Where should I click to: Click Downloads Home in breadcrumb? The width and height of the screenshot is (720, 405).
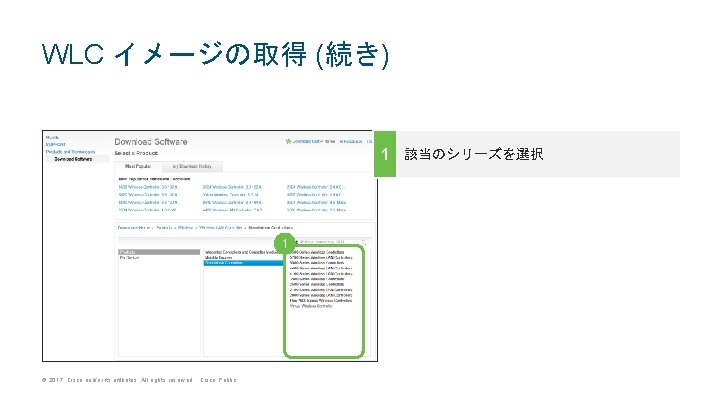tap(134, 228)
